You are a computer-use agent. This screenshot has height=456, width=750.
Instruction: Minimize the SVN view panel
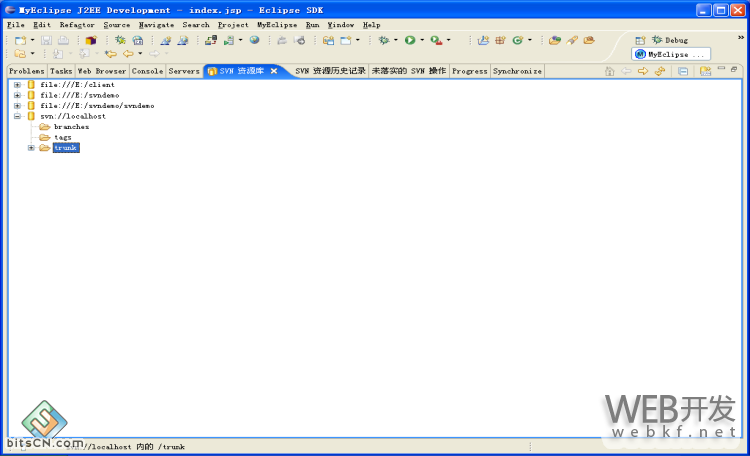click(x=721, y=69)
